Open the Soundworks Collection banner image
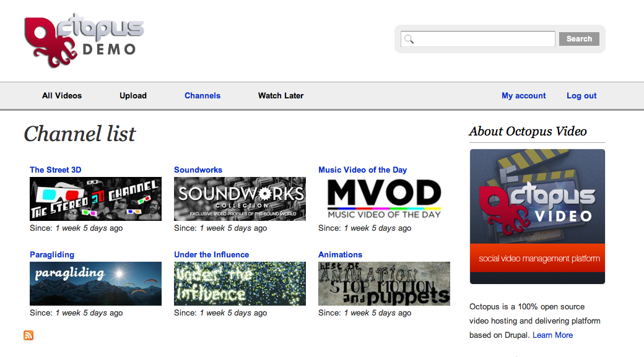The width and height of the screenshot is (644, 357). click(240, 199)
